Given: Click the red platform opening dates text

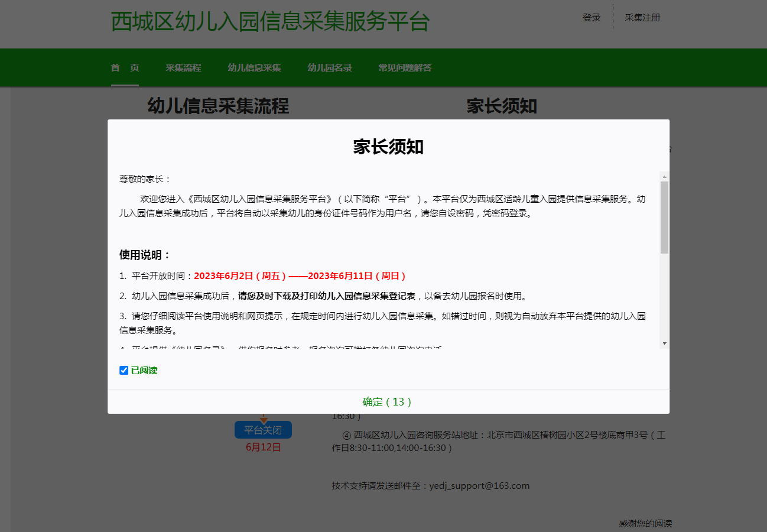Looking at the screenshot, I should (300, 276).
